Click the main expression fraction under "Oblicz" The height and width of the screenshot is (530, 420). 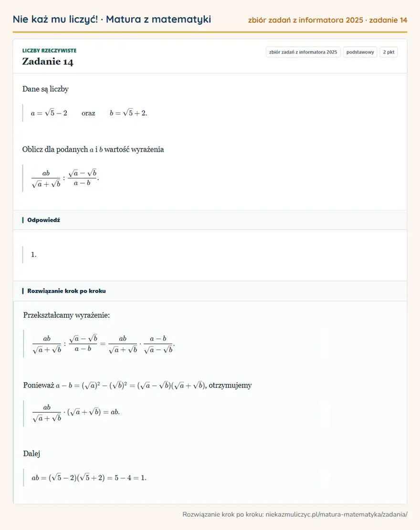coord(65,178)
